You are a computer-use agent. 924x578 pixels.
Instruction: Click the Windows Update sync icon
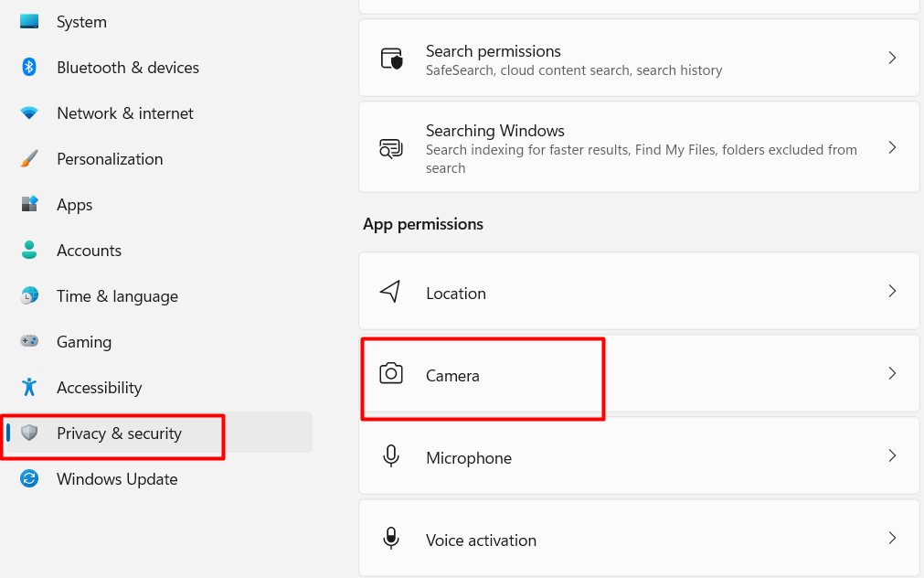click(x=29, y=479)
